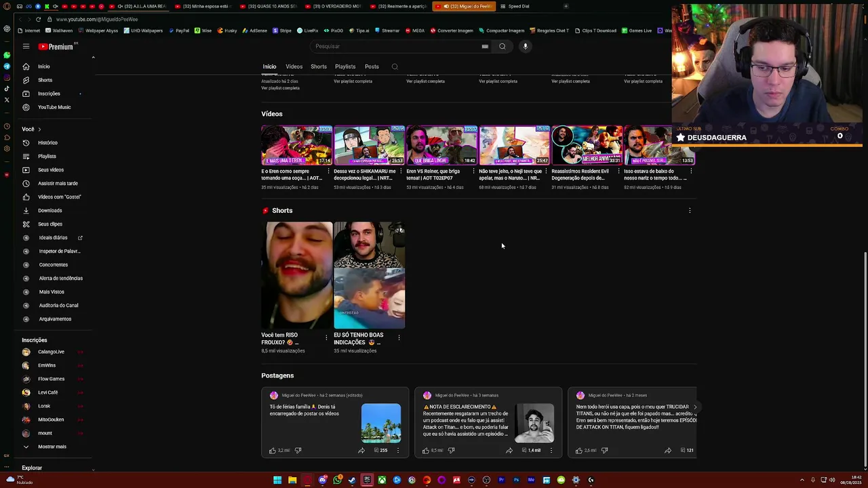Open the PayPal bookmark
Viewport: 868px width, 488px height.
pyautogui.click(x=179, y=30)
